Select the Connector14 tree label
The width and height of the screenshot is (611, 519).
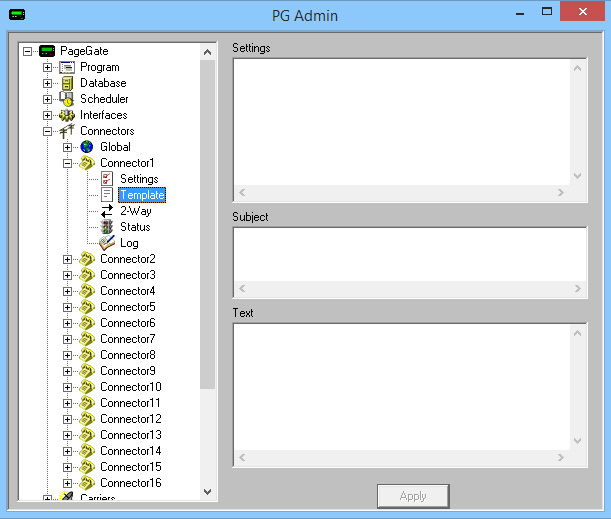pyautogui.click(x=131, y=450)
